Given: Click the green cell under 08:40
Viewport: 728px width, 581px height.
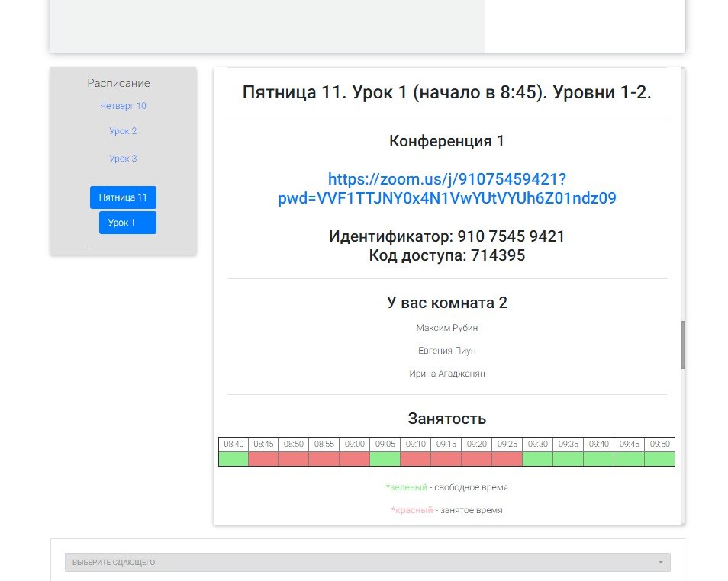Looking at the screenshot, I should pos(234,459).
